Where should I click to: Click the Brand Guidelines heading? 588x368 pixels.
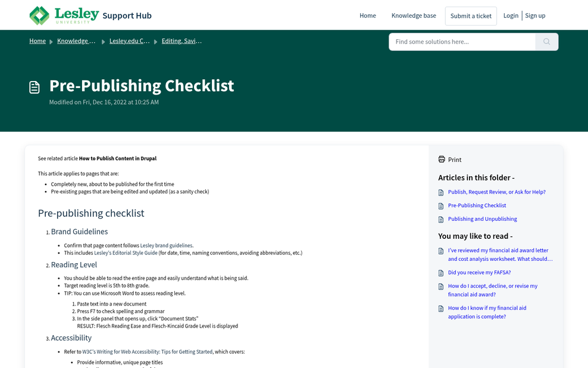pyautogui.click(x=79, y=232)
